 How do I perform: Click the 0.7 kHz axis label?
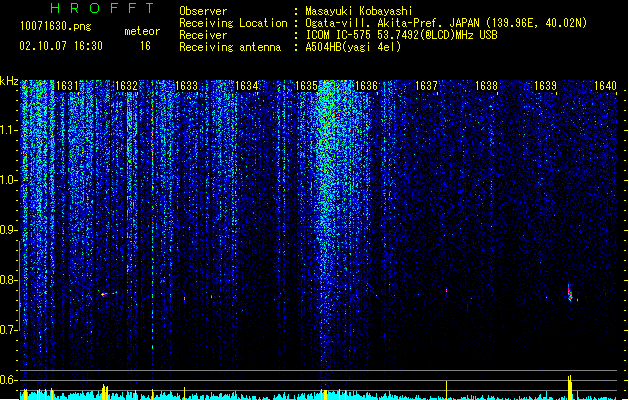click(x=8, y=330)
